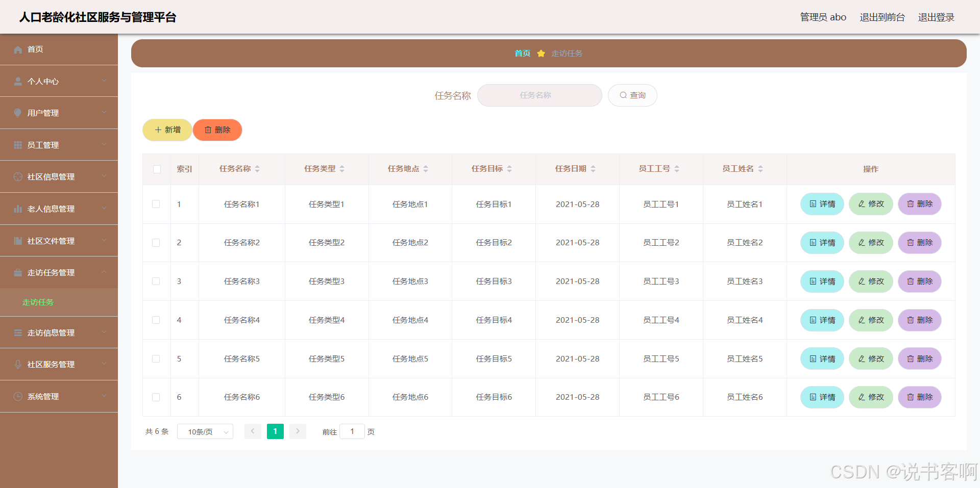The image size is (980, 488).
Task: Go to the previous page with the left arrow
Action: click(253, 431)
